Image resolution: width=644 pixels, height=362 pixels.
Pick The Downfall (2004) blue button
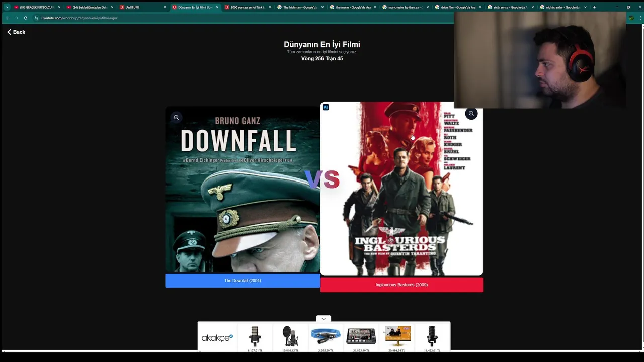pyautogui.click(x=243, y=281)
